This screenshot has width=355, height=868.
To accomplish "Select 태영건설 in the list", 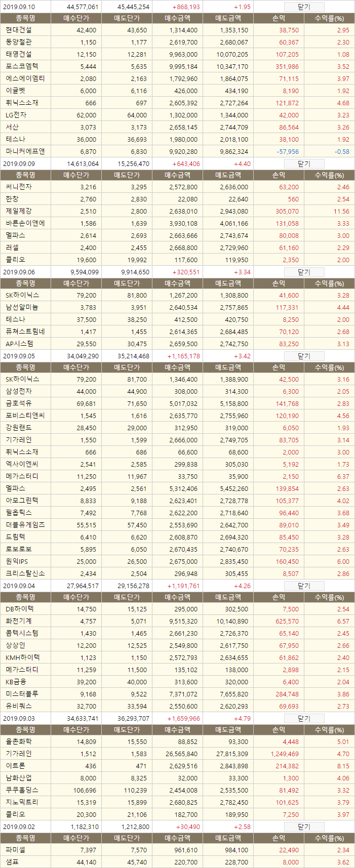I will (x=18, y=54).
